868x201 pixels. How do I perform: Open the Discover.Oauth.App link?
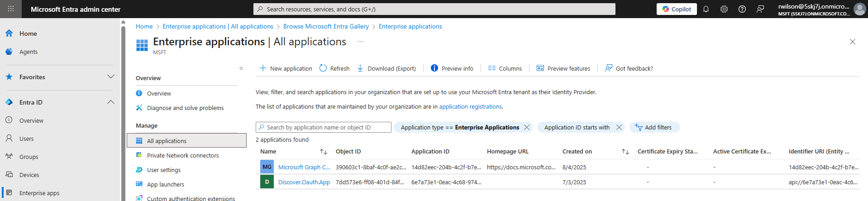tap(304, 182)
